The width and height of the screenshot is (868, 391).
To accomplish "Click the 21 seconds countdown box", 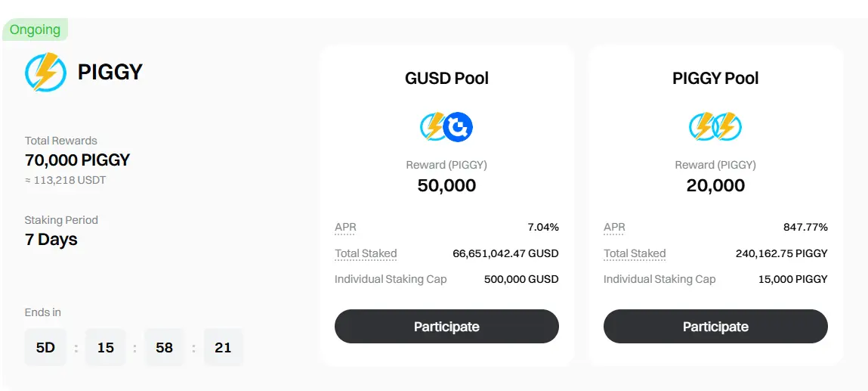I will (223, 348).
